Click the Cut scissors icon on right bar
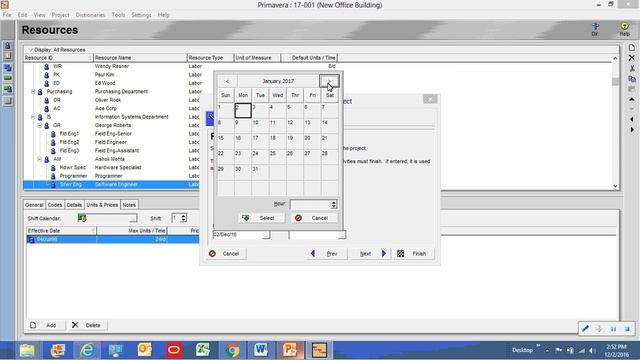640x360 pixels. 632,68
